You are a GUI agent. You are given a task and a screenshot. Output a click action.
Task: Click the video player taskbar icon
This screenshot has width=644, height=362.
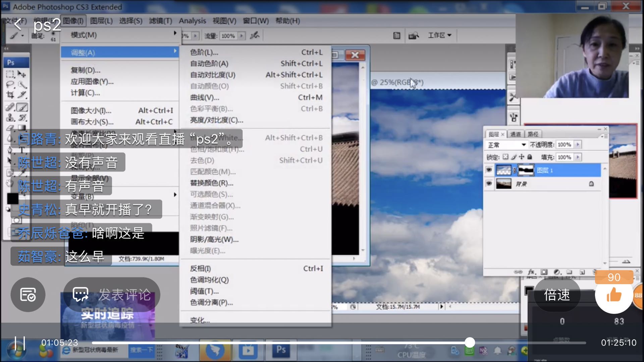(x=248, y=351)
